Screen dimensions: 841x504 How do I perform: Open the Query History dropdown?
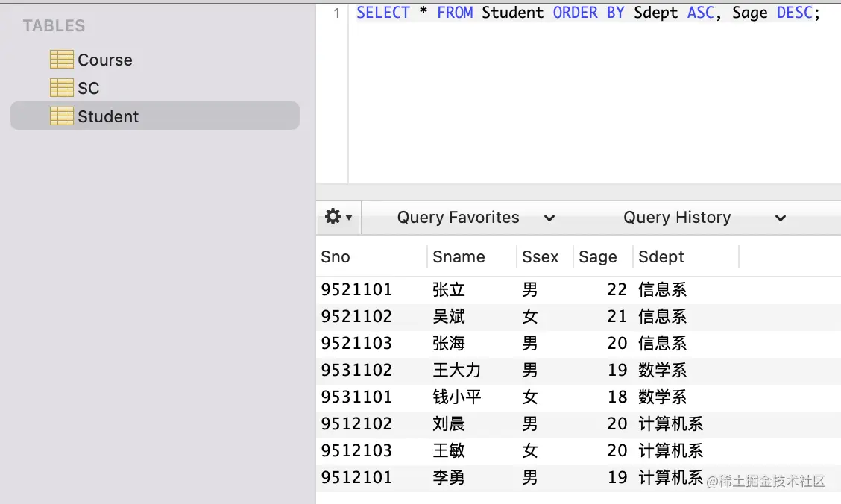point(704,218)
